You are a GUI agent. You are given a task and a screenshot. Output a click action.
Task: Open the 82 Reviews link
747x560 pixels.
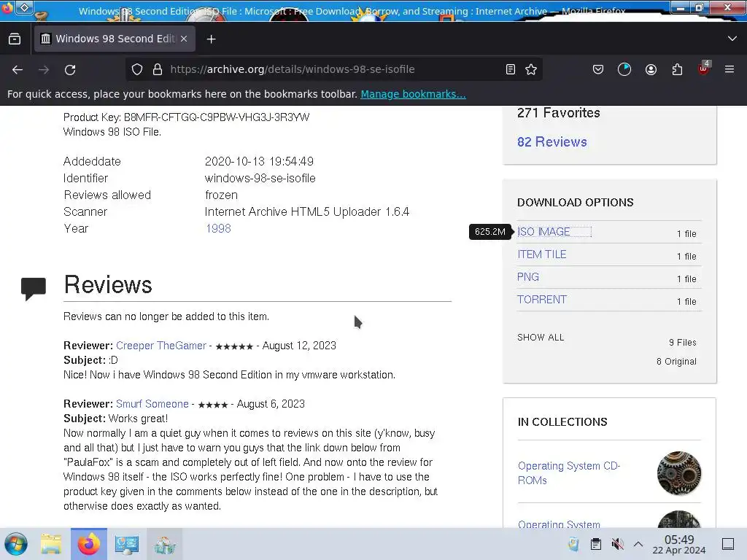tap(551, 142)
